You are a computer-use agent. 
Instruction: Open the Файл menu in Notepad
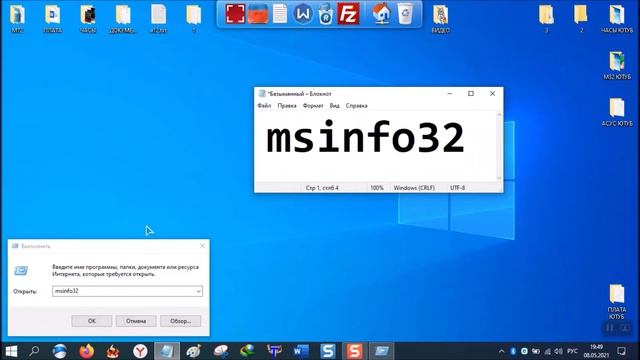coord(264,106)
